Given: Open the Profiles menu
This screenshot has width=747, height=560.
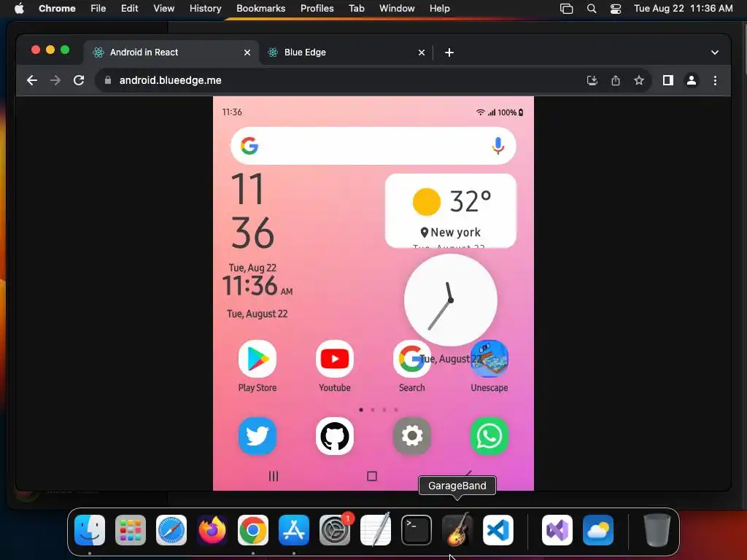Looking at the screenshot, I should coord(317,9).
